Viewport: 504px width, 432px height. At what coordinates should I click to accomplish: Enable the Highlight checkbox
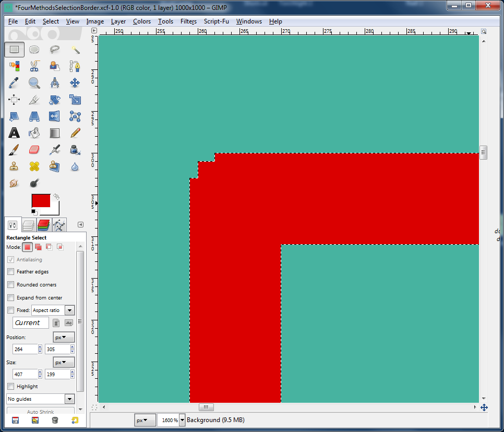11,387
